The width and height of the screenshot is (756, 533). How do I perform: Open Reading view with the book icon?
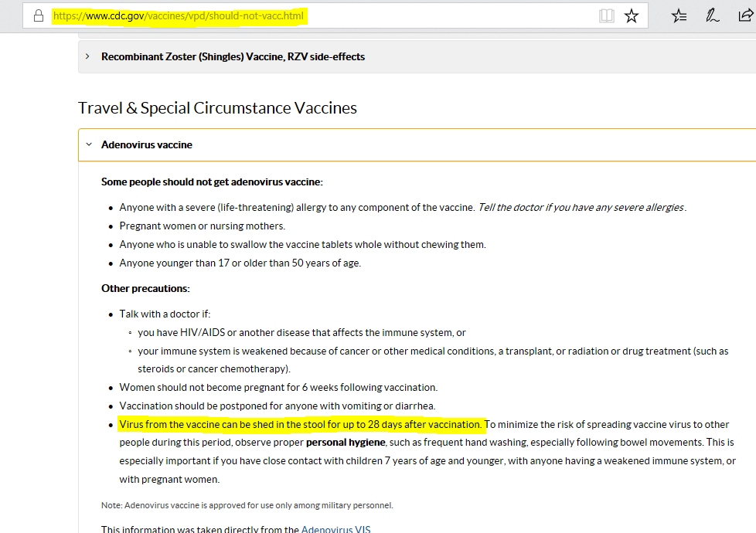[607, 15]
